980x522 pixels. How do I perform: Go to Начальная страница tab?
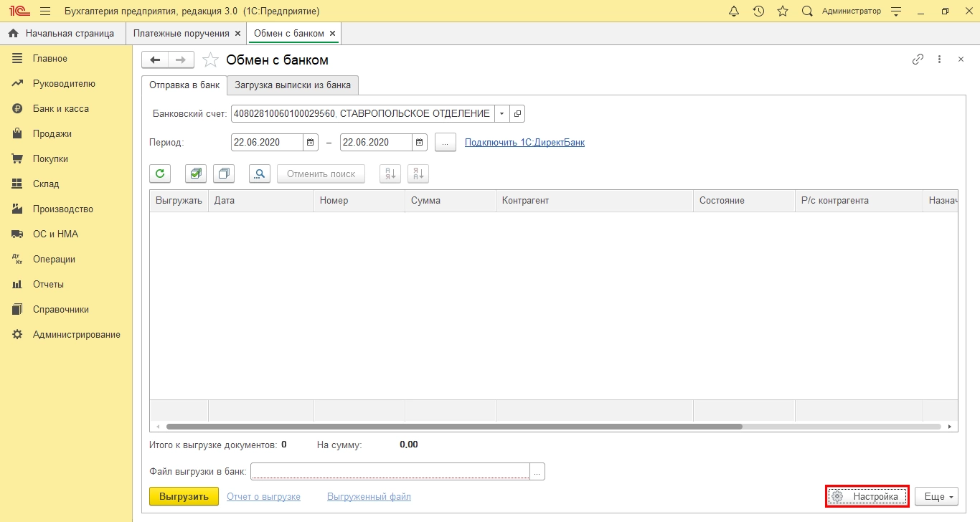click(x=62, y=34)
